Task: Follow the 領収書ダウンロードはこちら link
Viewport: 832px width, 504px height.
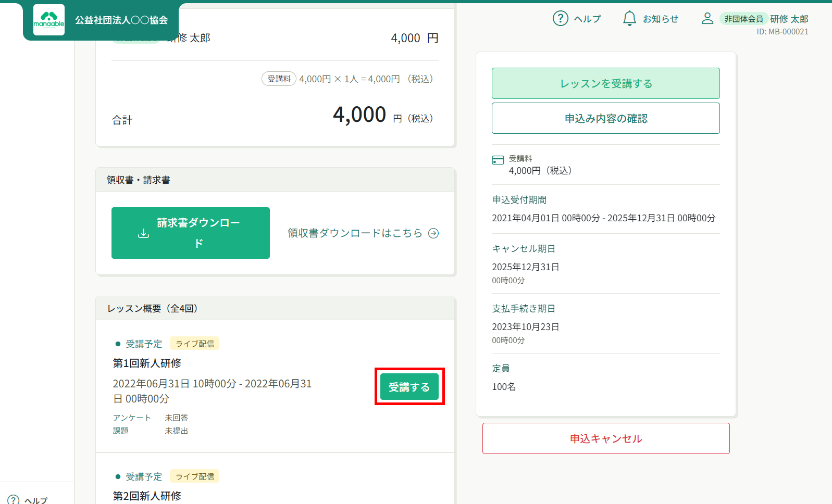Action: click(x=355, y=233)
